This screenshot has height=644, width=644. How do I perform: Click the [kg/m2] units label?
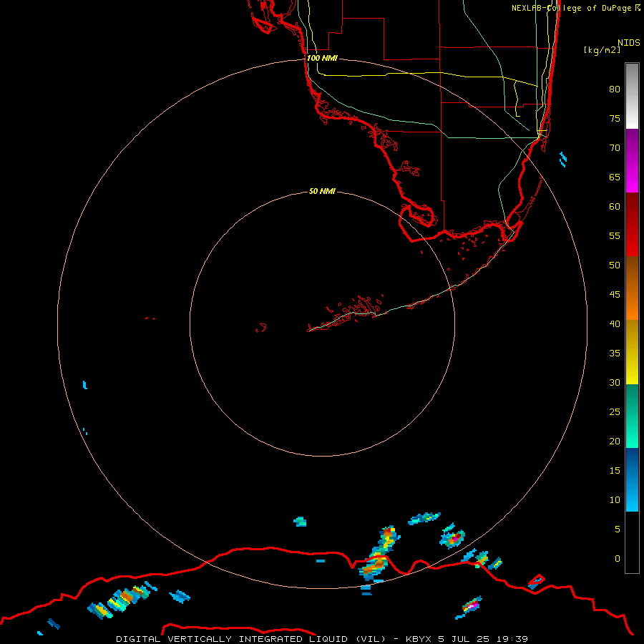point(602,50)
